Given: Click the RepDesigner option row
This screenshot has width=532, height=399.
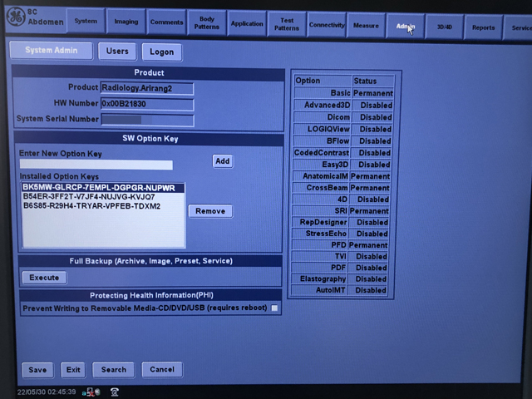Looking at the screenshot, I should 340,222.
